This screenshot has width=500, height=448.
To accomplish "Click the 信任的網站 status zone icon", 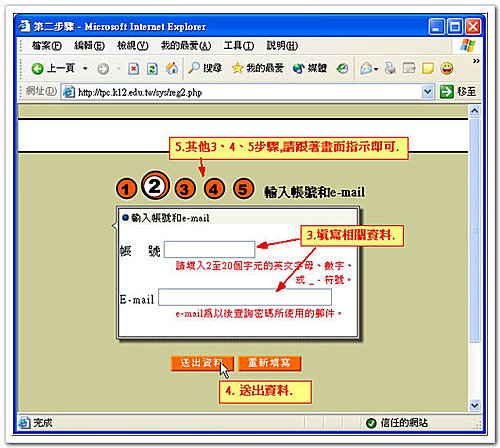I will (x=371, y=423).
